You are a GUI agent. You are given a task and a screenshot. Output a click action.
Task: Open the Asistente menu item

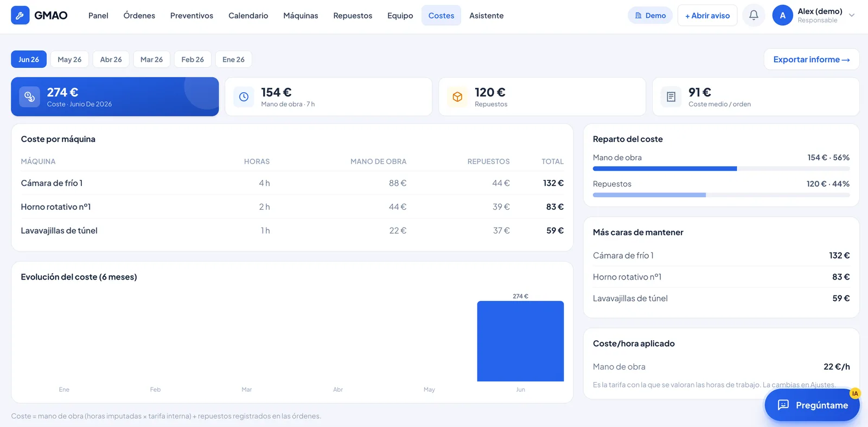tap(486, 15)
